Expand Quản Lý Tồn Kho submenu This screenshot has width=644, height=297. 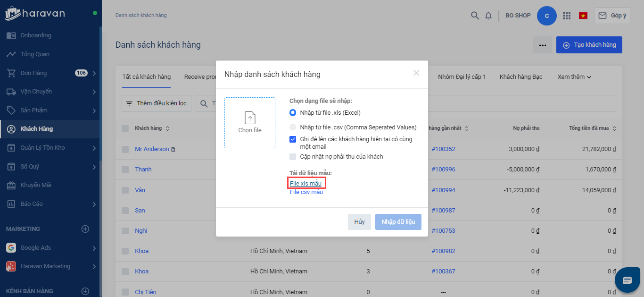pos(94,148)
